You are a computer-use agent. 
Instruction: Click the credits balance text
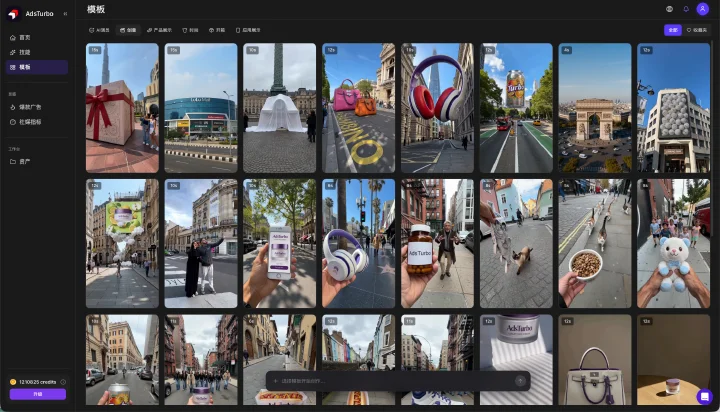[x=38, y=382]
